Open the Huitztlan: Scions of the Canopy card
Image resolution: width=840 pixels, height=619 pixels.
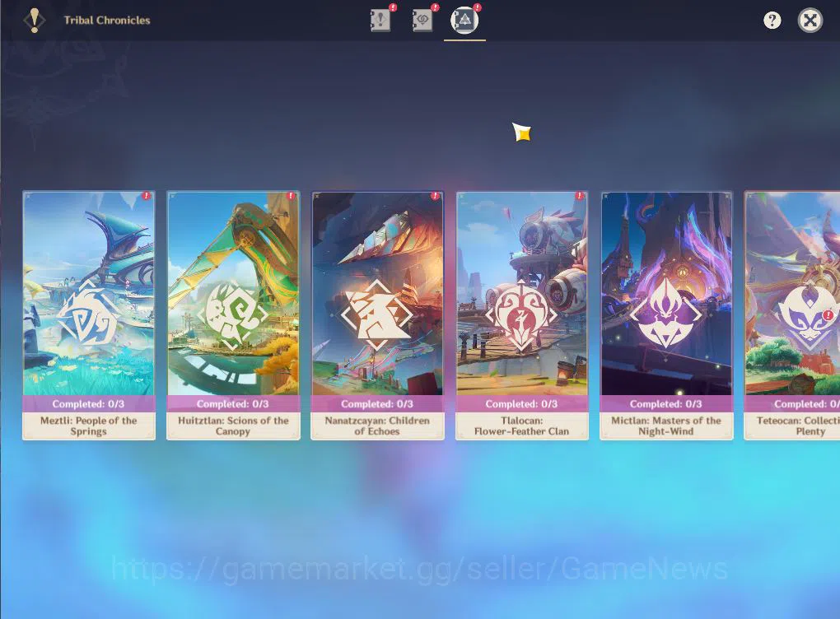coord(233,315)
